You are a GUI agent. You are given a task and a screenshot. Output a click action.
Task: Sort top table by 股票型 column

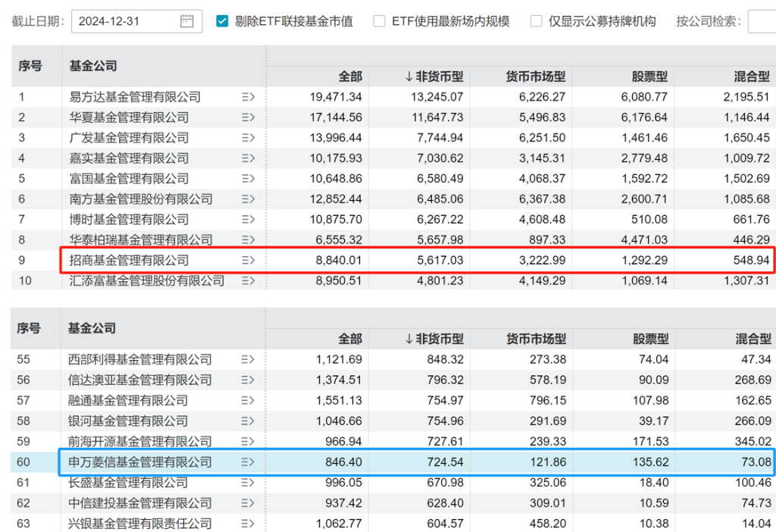click(649, 77)
